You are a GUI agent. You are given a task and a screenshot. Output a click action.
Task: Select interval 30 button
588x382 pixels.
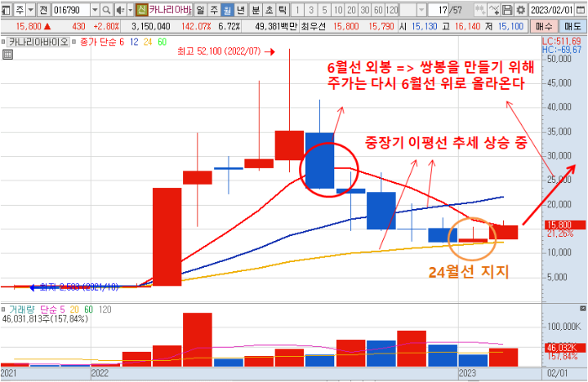pos(365,10)
